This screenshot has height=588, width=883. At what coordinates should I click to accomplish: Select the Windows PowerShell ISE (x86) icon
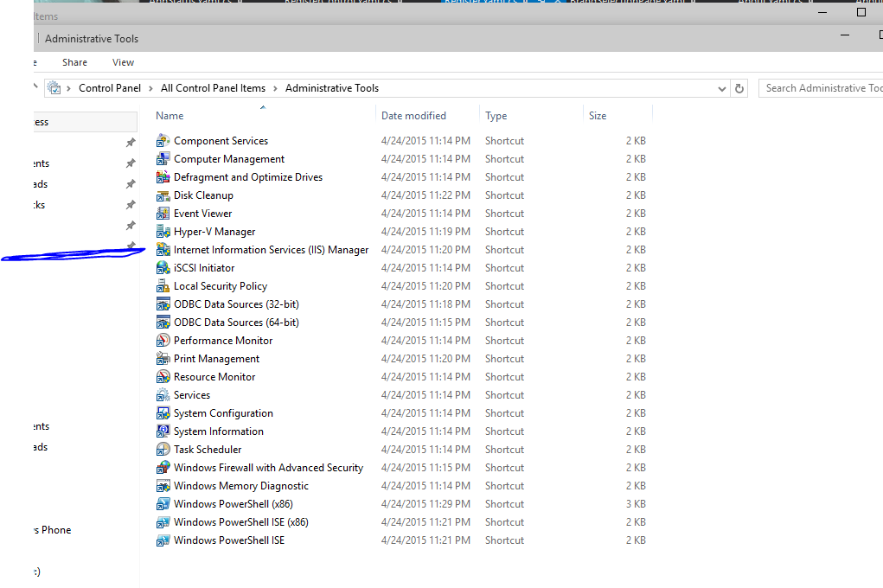(163, 522)
